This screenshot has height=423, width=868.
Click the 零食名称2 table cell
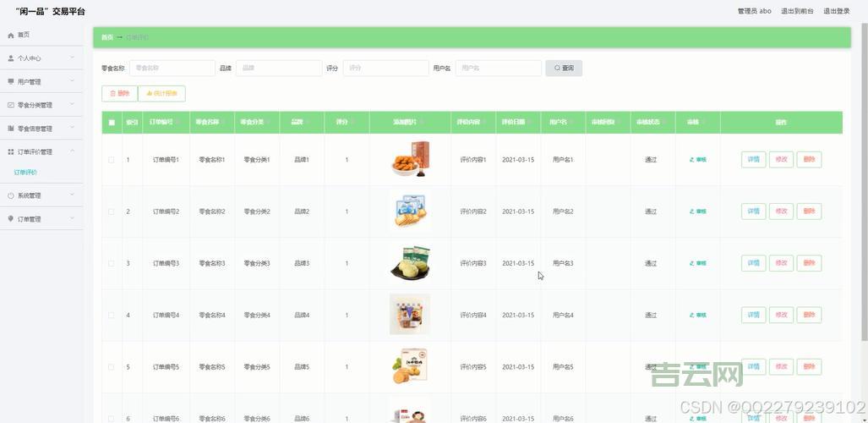click(x=212, y=211)
